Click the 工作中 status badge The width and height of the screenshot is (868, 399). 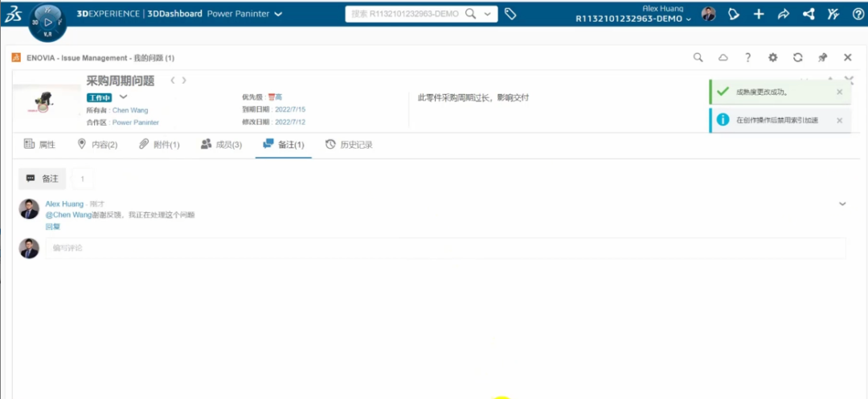coord(99,97)
